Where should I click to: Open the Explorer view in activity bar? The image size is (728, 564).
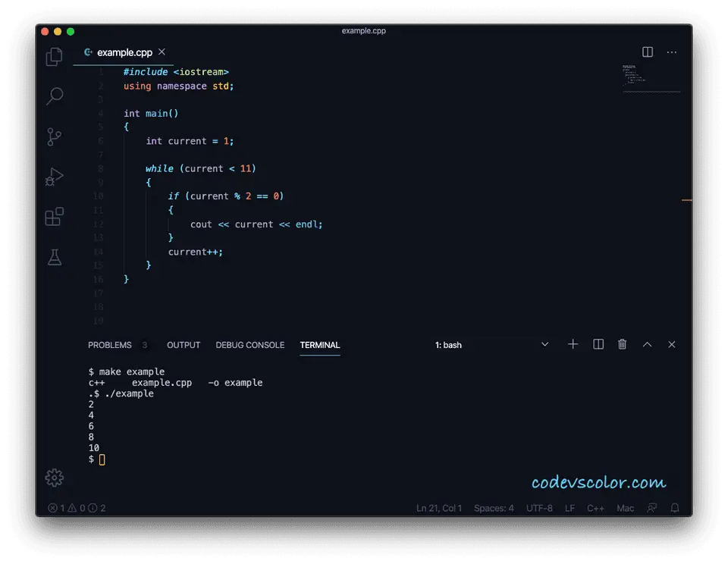[x=55, y=57]
